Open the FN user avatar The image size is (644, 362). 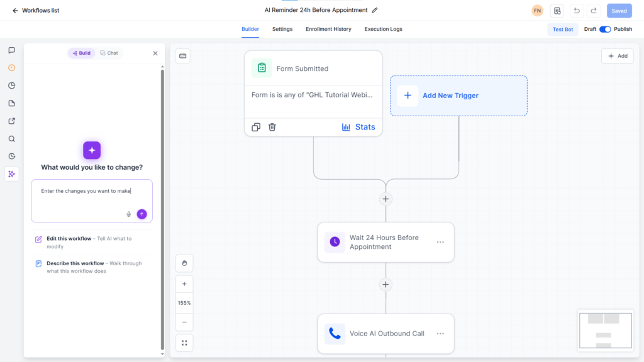(537, 11)
